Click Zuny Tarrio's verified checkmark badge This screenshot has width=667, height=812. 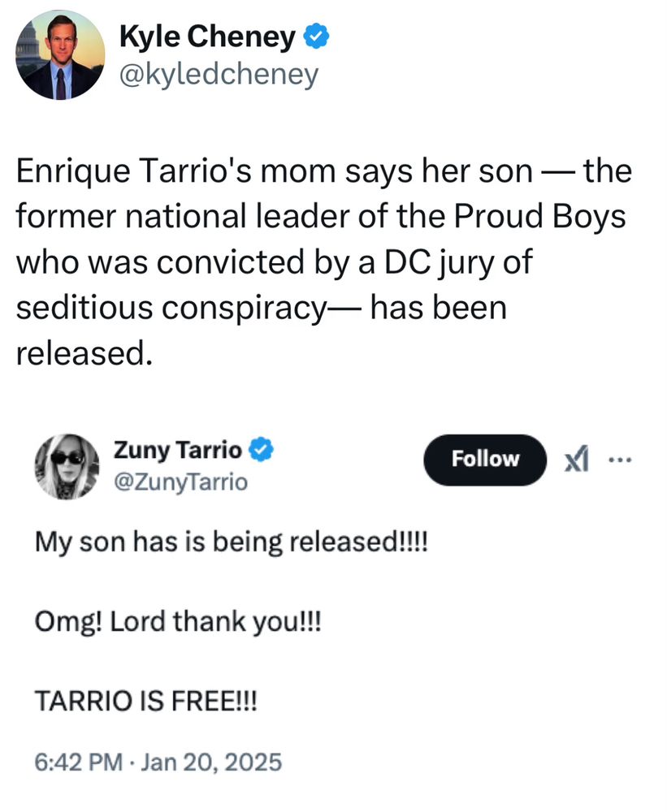tap(260, 449)
